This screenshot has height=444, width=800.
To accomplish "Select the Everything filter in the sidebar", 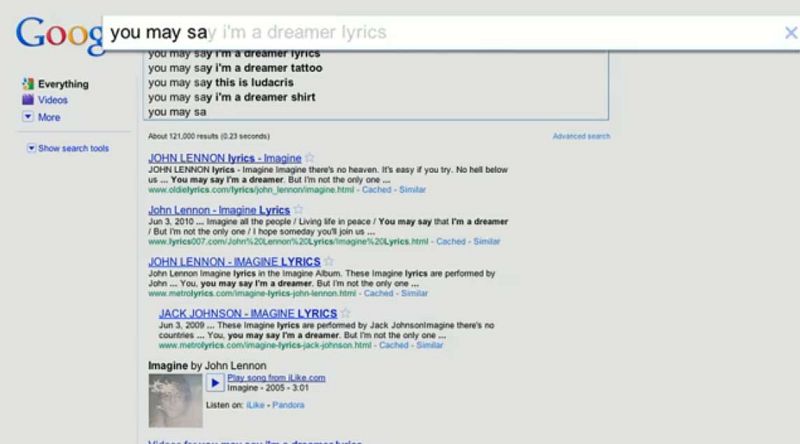I will coord(62,84).
